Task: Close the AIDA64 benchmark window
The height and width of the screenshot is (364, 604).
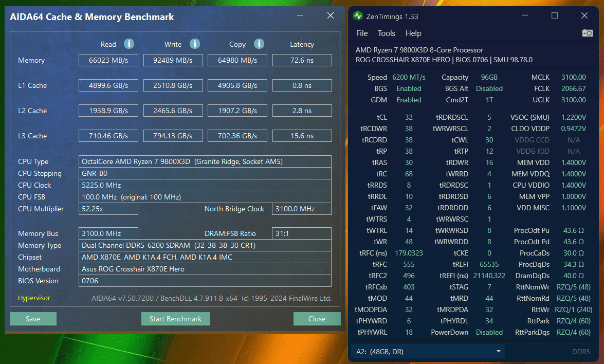Action: (331, 15)
